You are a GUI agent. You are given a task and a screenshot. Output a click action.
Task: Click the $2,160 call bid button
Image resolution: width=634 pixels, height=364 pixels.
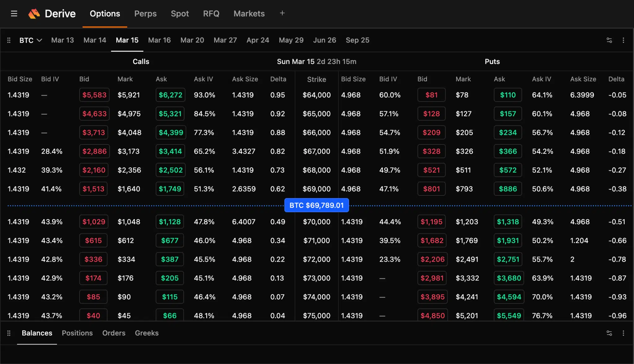93,170
